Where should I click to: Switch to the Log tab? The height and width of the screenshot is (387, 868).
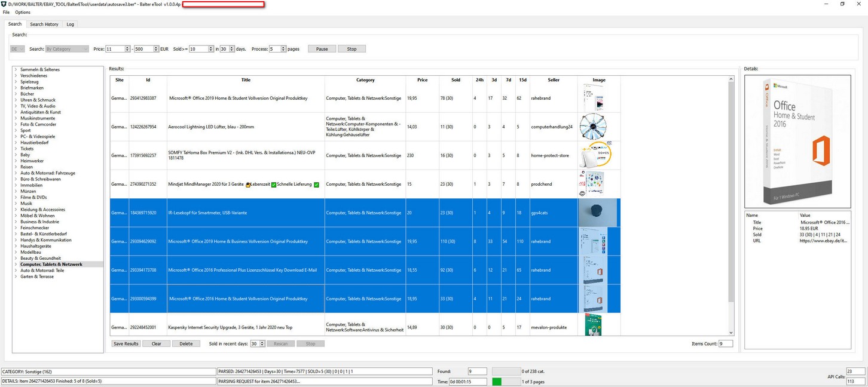coord(71,24)
